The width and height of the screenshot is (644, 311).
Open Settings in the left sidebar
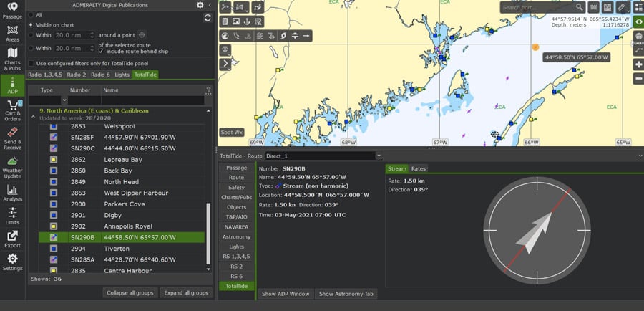coord(12,262)
